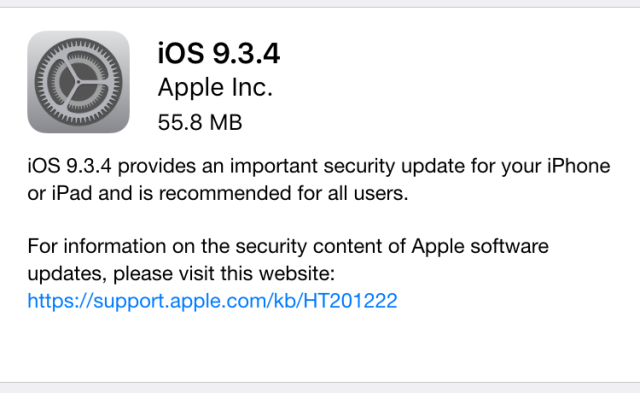Click the 55.8 MB download size text
The height and width of the screenshot is (393, 640).
tap(200, 122)
